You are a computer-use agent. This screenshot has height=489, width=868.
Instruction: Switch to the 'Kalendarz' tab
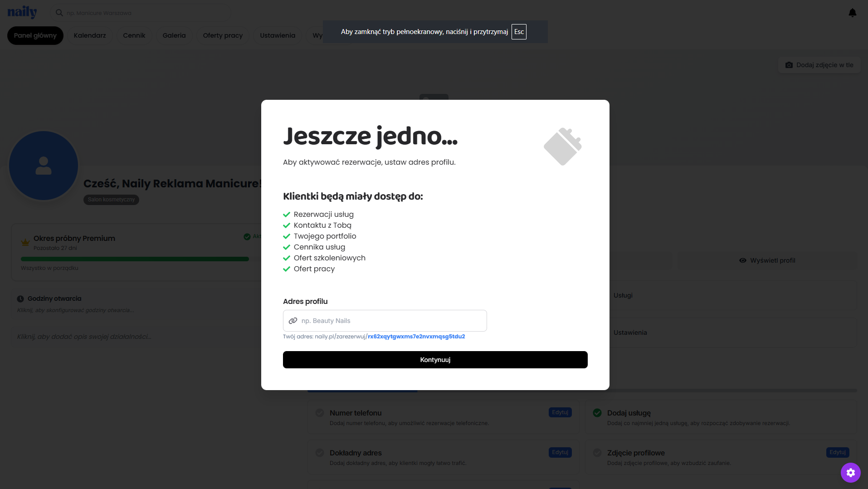click(x=90, y=35)
